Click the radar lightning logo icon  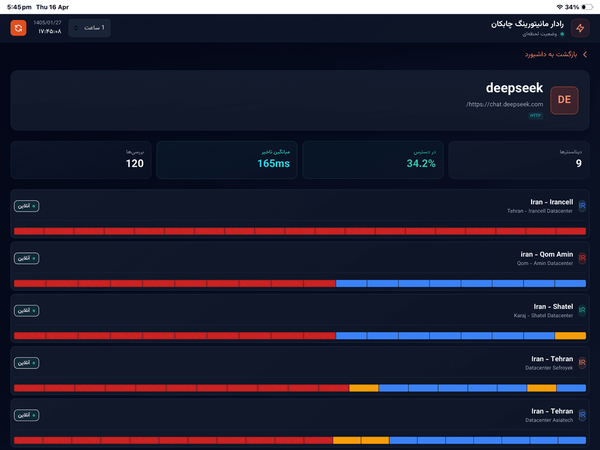[x=581, y=27]
